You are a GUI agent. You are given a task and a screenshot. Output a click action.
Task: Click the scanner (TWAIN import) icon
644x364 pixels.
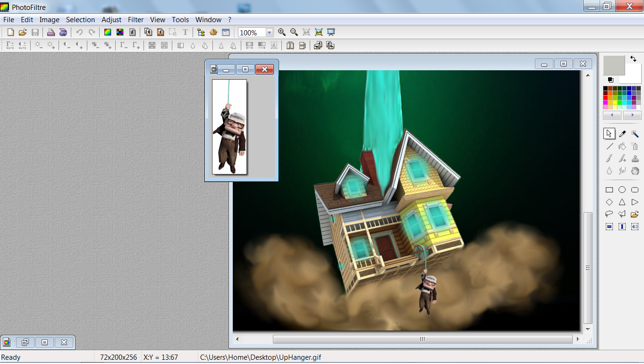click(63, 32)
